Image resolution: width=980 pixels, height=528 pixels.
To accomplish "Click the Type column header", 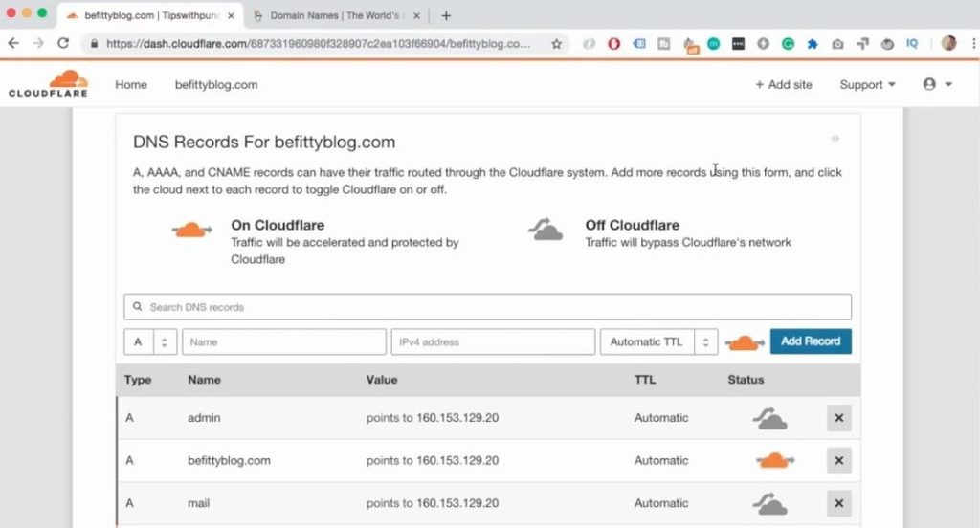I will pos(138,380).
